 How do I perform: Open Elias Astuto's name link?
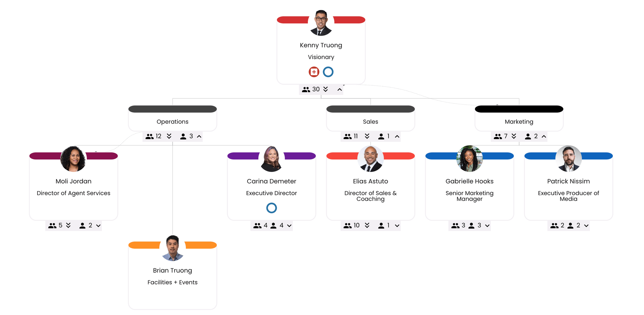point(370,181)
